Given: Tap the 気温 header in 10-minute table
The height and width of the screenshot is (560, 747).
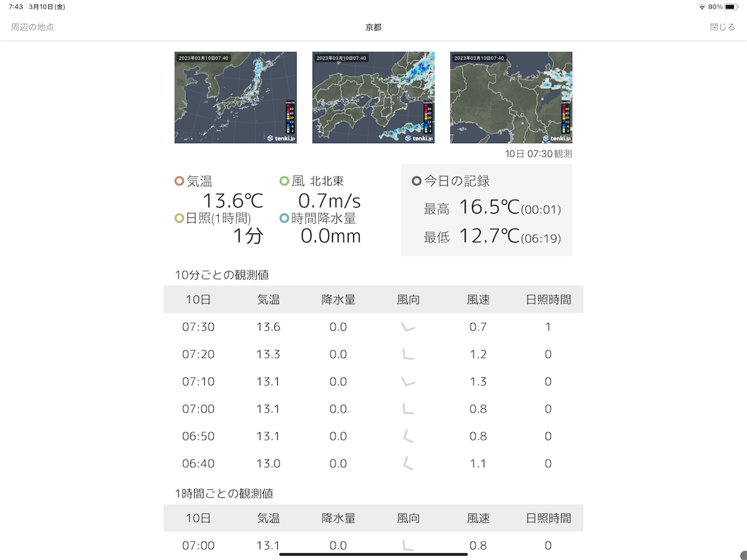Looking at the screenshot, I should [x=268, y=300].
